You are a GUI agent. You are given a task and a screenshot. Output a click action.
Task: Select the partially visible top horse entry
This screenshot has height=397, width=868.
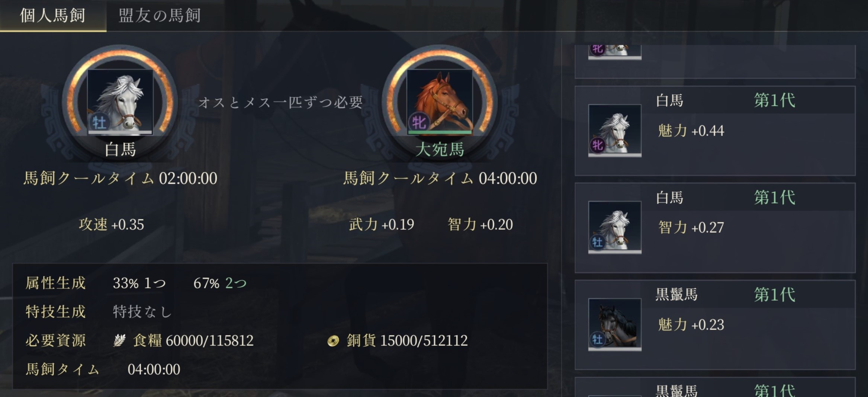click(x=715, y=61)
